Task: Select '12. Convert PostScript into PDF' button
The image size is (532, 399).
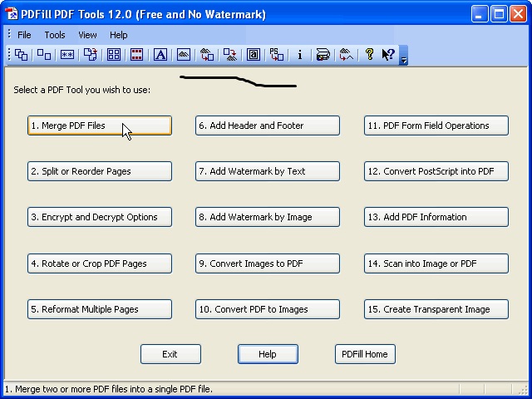Action: point(436,171)
